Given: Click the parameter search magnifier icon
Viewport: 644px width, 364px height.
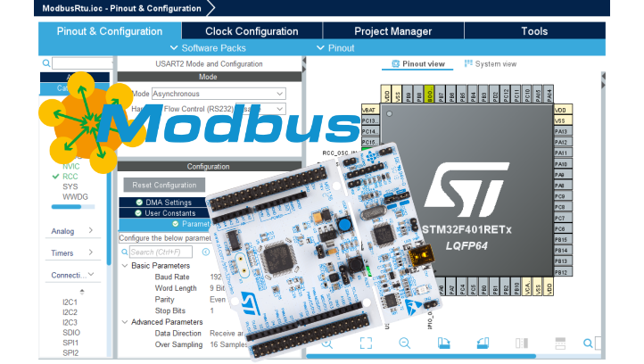Looking at the screenshot, I should [125, 252].
